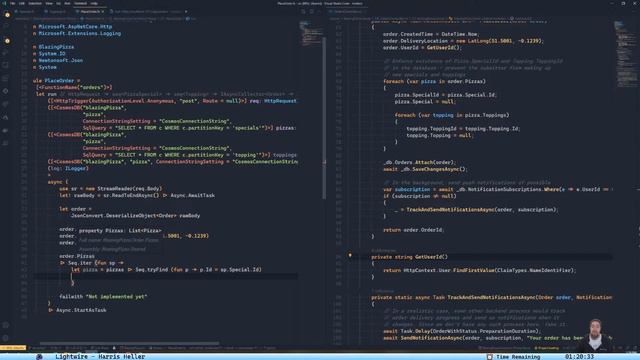Screen dimensions: 640x360
Task: Click the 'Time Remaining' label
Action: point(518,357)
